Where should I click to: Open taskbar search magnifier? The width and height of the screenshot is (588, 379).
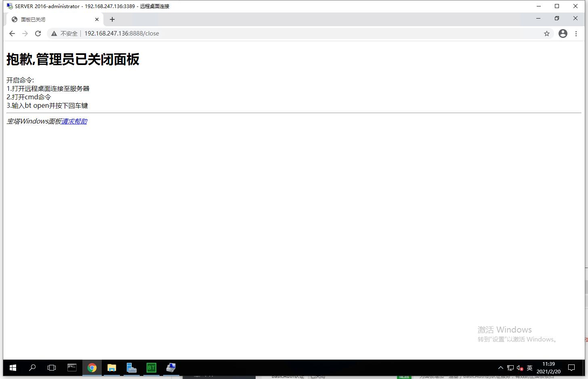click(32, 368)
